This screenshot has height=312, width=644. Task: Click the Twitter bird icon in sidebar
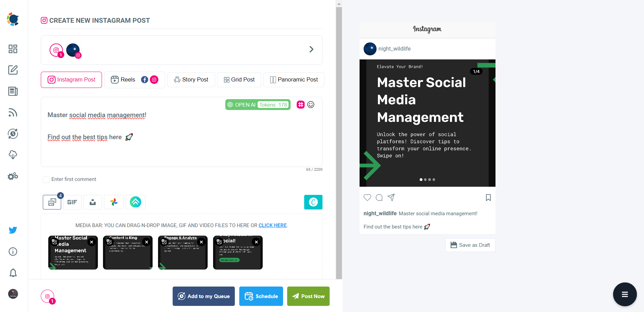tap(13, 230)
